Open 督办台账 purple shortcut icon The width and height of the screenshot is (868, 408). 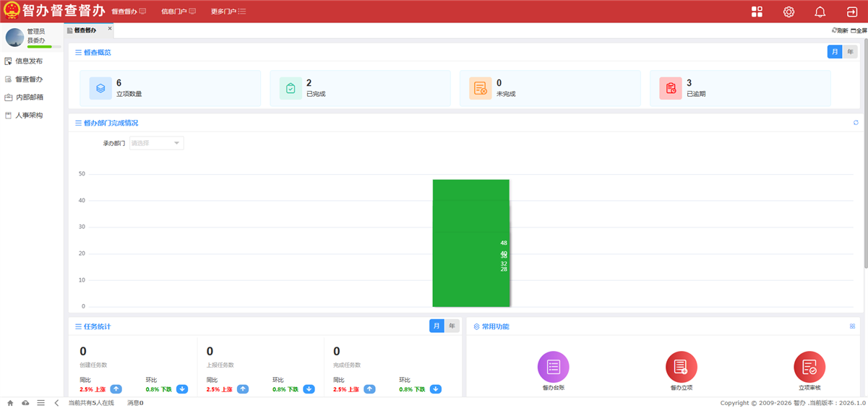pos(553,367)
